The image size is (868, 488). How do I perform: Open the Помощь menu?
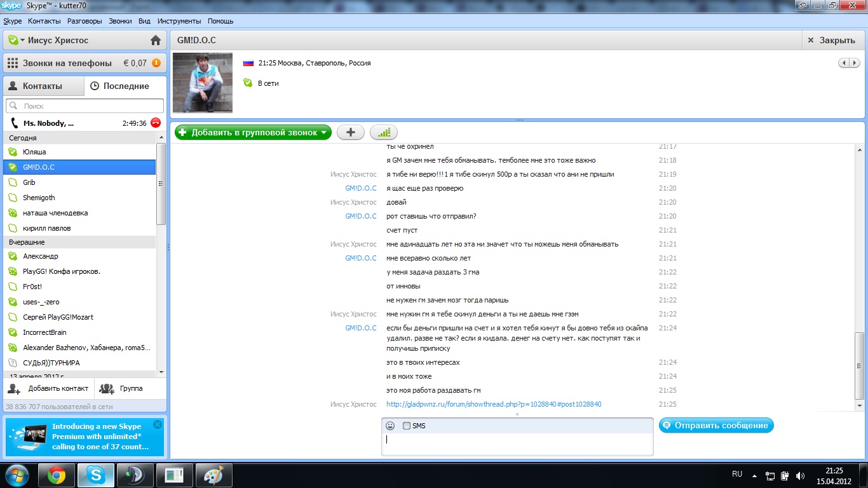tap(220, 21)
